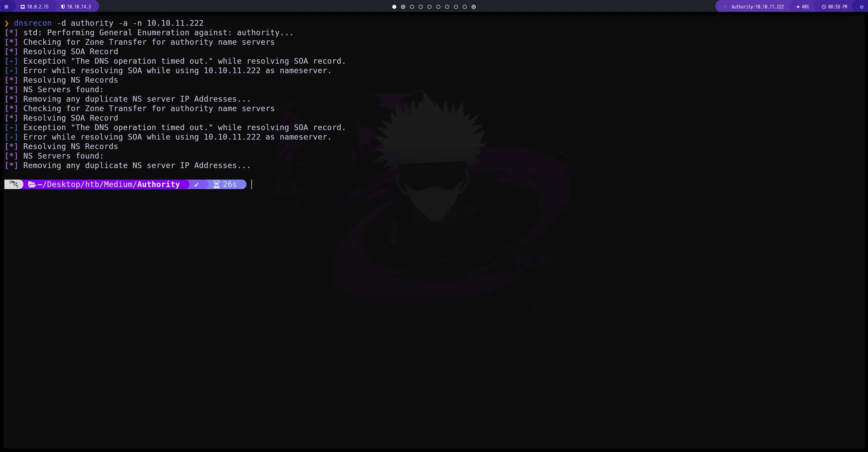Select the second workspace indicator circle
The height and width of the screenshot is (452, 868).
pyautogui.click(x=403, y=7)
